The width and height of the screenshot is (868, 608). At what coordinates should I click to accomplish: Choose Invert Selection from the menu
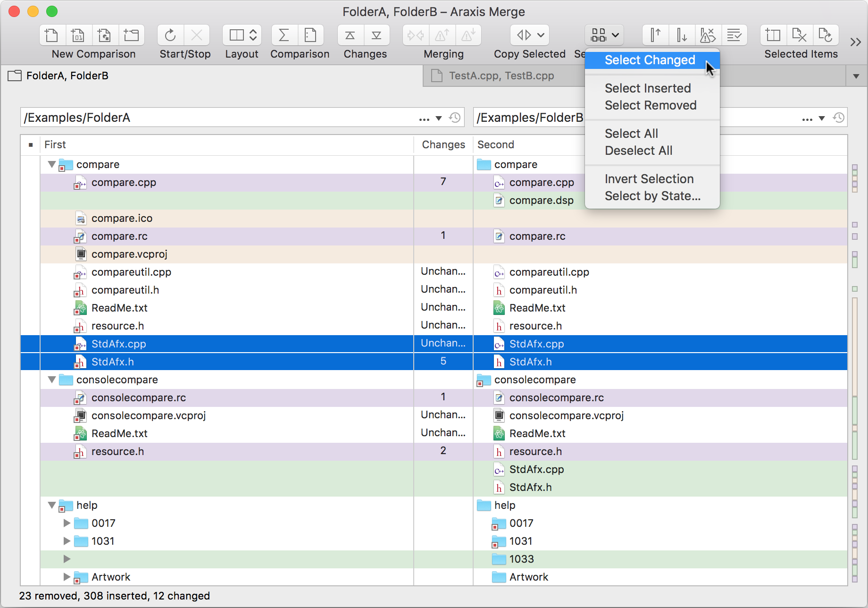click(x=649, y=178)
